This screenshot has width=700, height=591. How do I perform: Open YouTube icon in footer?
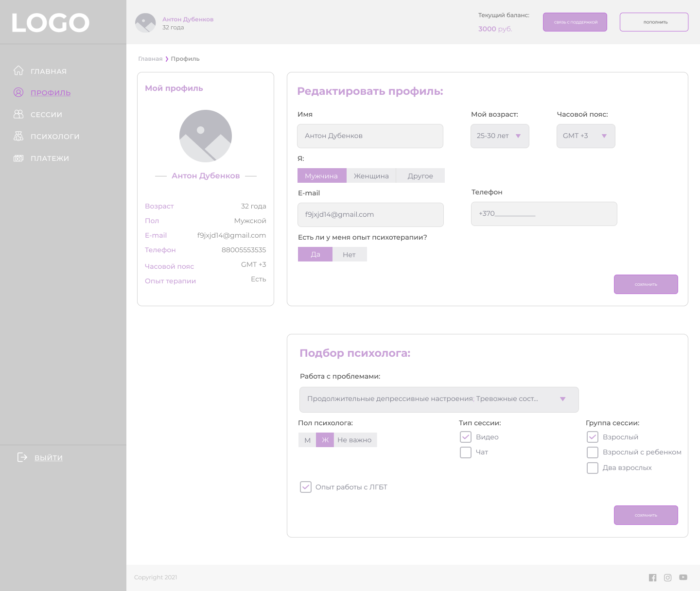(683, 577)
